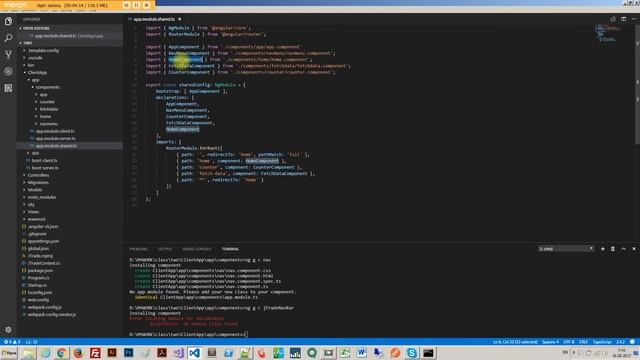Open Google Chrome from the taskbar
640x360 pixels.
coord(62,353)
